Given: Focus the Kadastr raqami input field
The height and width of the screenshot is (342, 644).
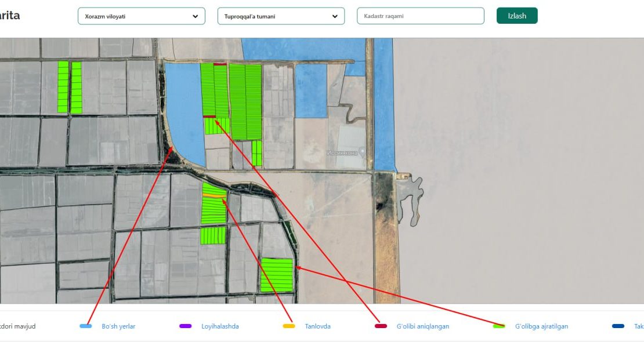Looking at the screenshot, I should (420, 16).
